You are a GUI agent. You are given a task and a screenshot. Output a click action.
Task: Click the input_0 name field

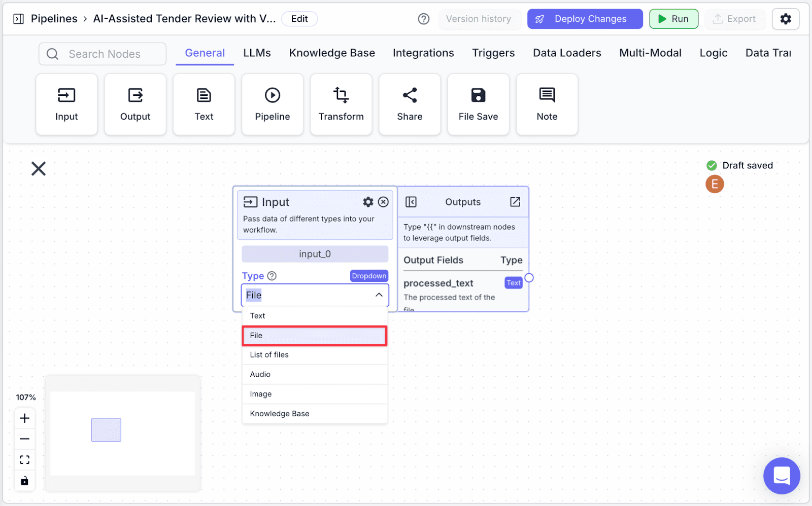click(x=315, y=254)
